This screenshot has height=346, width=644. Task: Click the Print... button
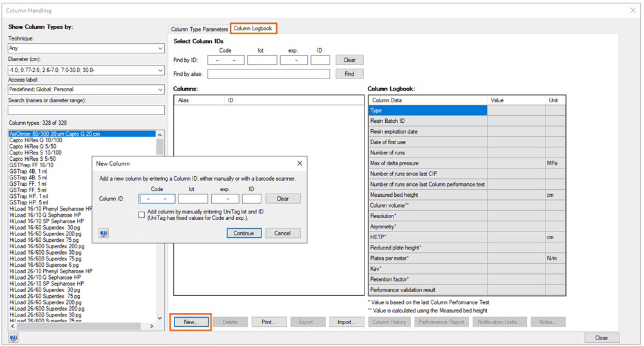point(269,322)
